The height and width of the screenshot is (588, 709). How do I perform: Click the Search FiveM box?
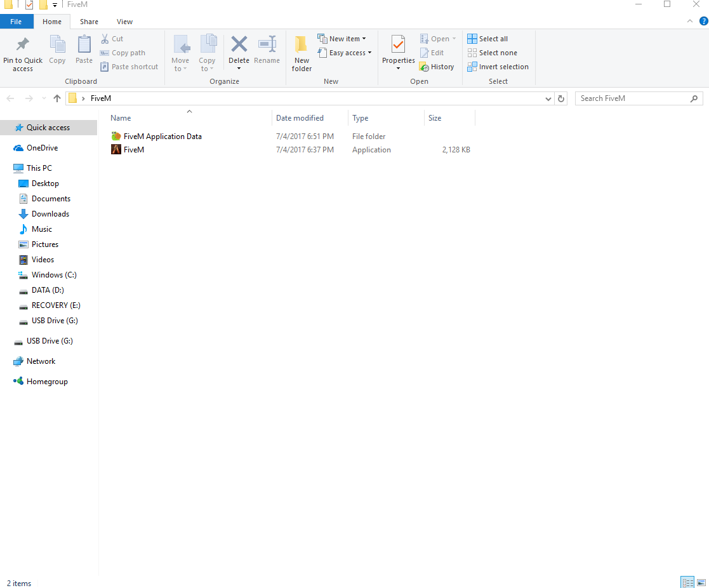point(639,98)
